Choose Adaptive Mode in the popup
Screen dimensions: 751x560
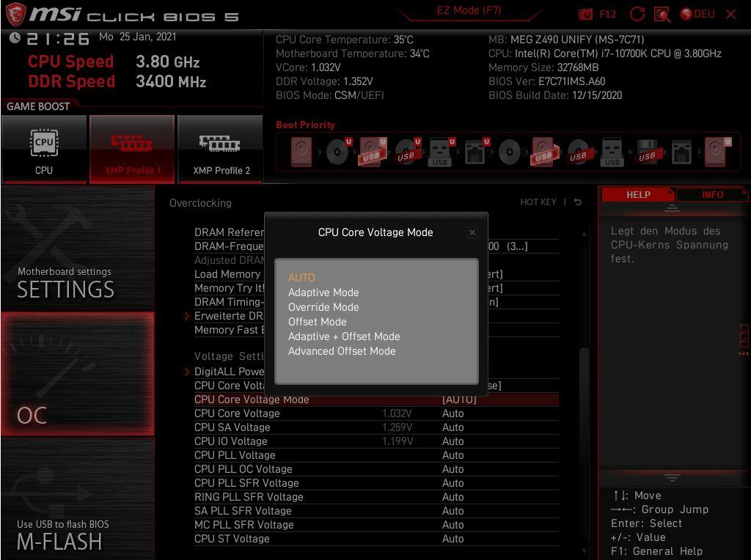pyautogui.click(x=323, y=292)
